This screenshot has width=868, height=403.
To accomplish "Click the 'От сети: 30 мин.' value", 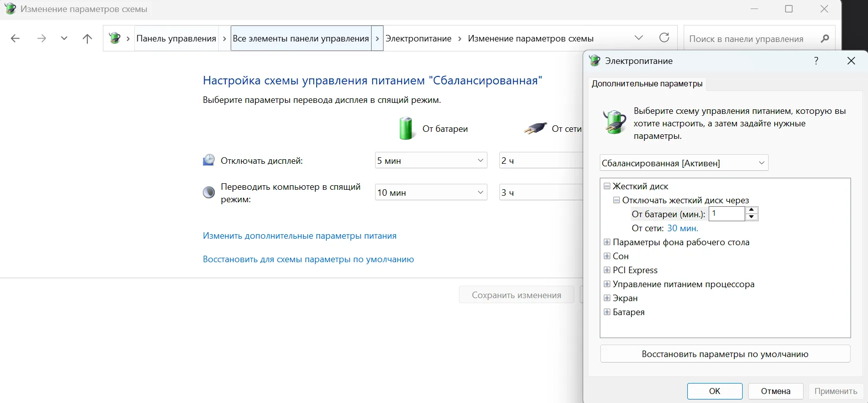I will tap(683, 228).
